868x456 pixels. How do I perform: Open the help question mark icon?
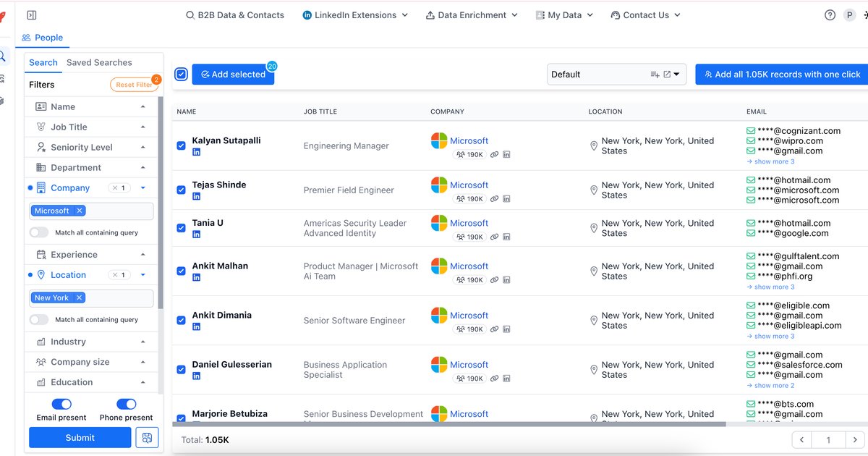[x=830, y=15]
